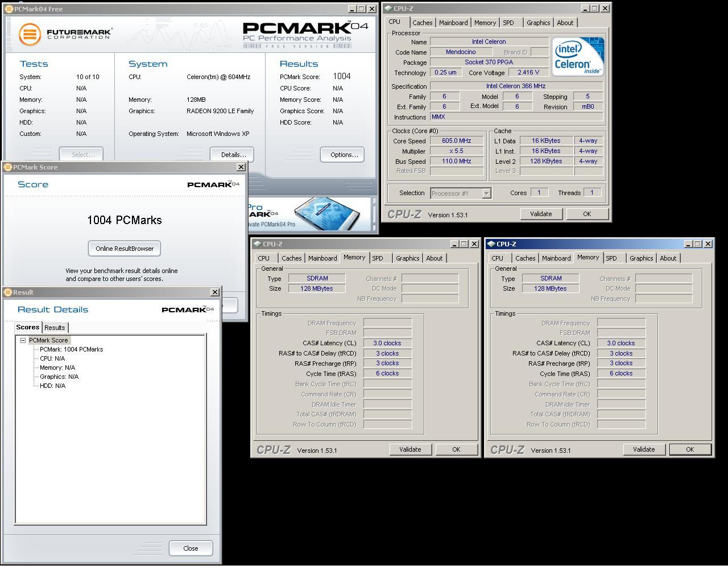Open Mainboard tab in middle CPU-Z window
Image resolution: width=728 pixels, height=566 pixels.
(x=322, y=258)
